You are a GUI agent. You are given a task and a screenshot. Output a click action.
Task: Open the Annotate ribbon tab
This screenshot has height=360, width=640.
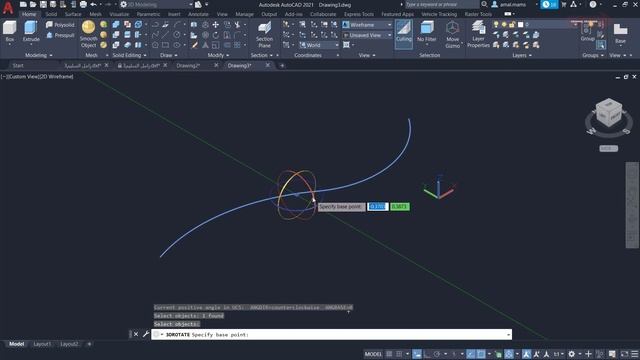(198, 14)
